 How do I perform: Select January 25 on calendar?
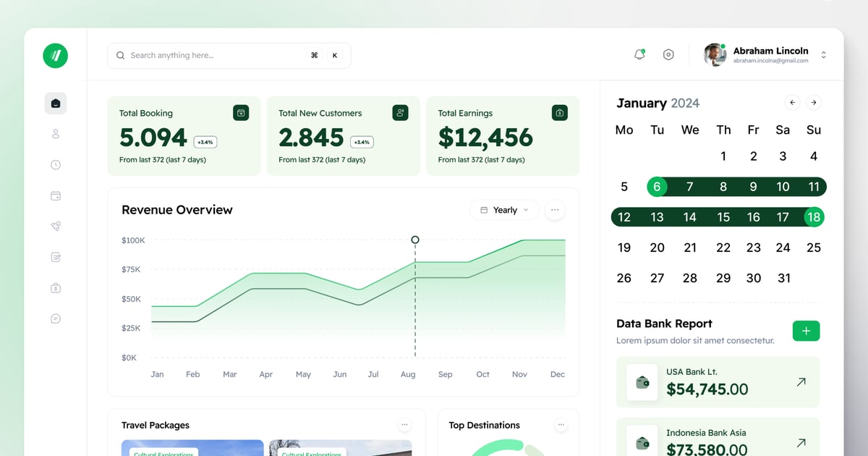coord(814,248)
